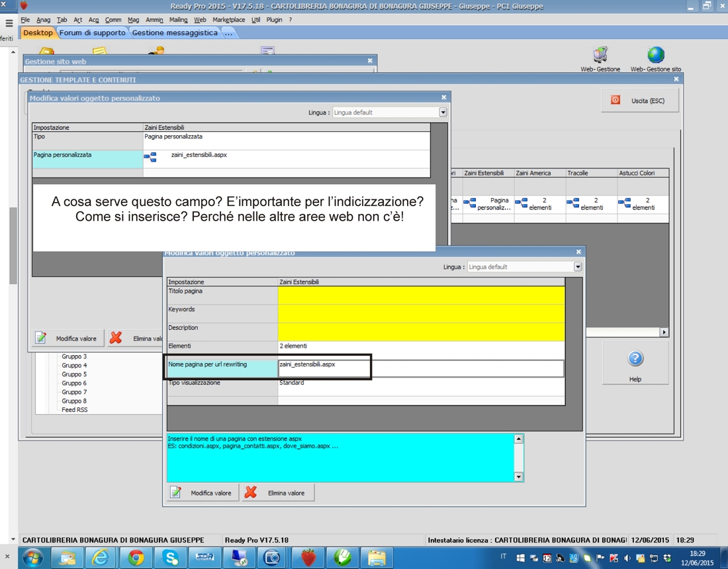The width and height of the screenshot is (728, 569).
Task: Click Elimina valore in the front dialog
Action: (278, 493)
